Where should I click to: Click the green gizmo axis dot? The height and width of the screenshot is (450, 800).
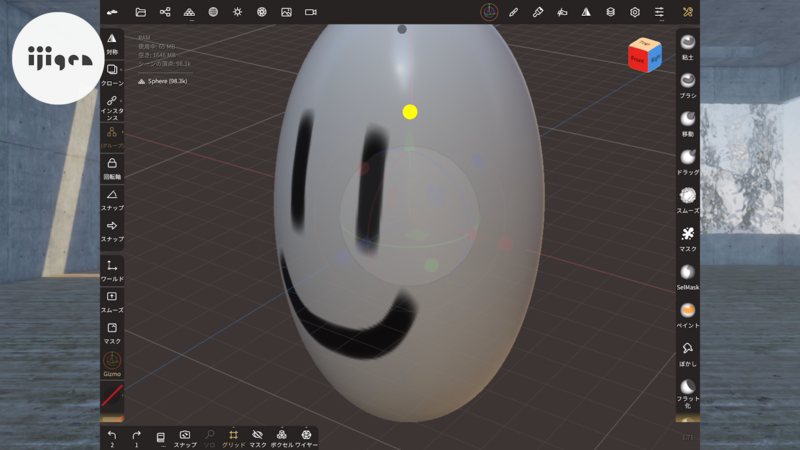432,265
